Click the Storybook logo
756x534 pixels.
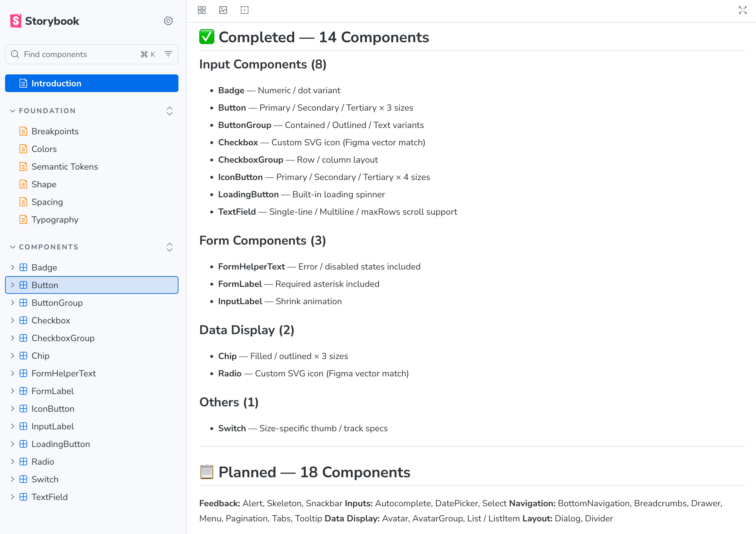pyautogui.click(x=45, y=21)
